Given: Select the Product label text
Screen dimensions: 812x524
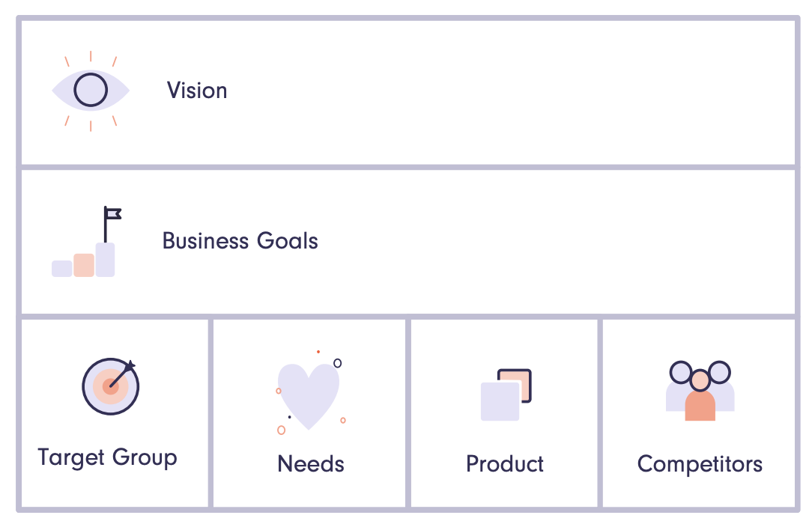Looking at the screenshot, I should 505,464.
